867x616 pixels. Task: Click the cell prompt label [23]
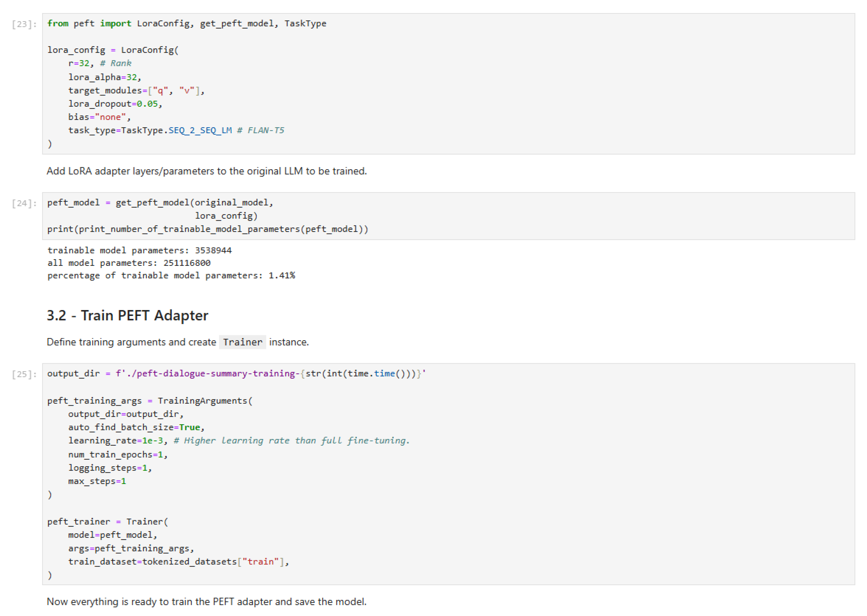tap(24, 24)
